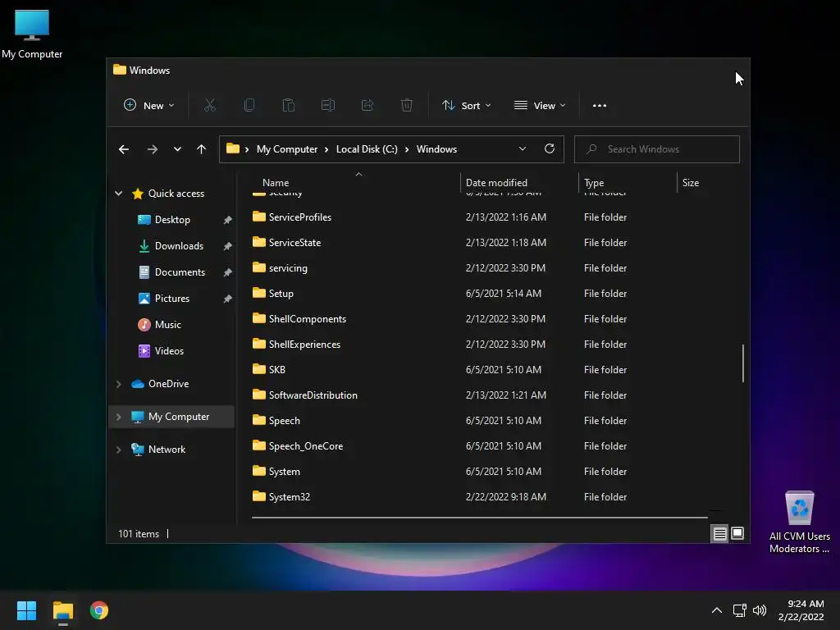Expand My Computer in navigation pane
Viewport: 840px width, 630px height.
coord(119,416)
